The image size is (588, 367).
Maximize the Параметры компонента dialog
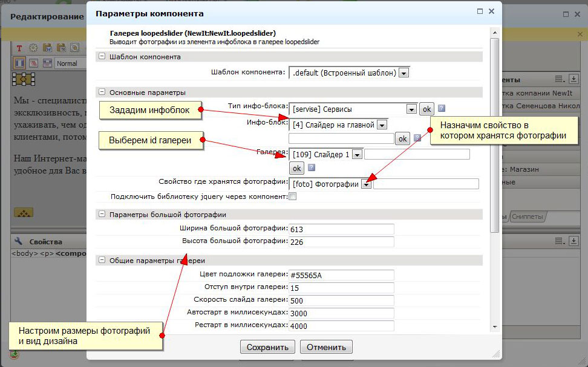pos(480,11)
